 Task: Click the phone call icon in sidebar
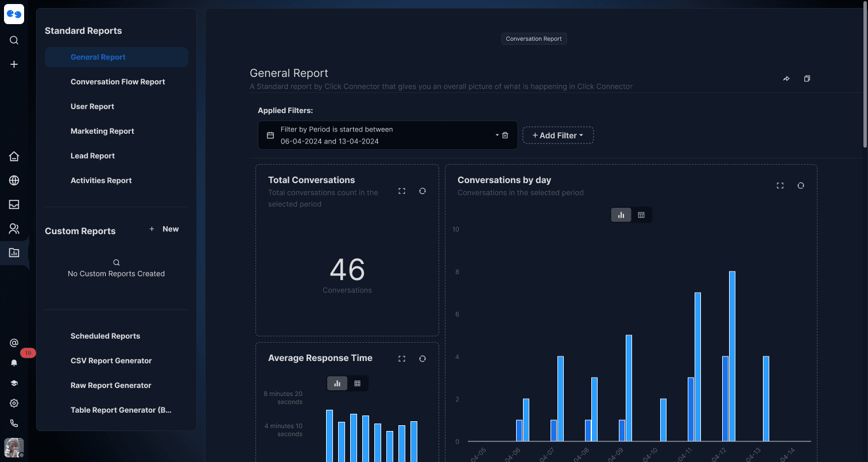point(14,423)
